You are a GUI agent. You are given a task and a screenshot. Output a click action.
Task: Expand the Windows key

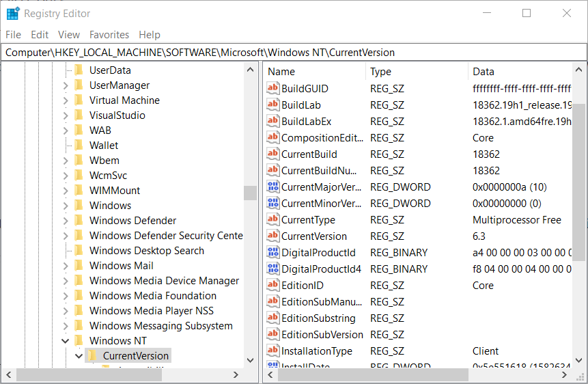point(66,206)
